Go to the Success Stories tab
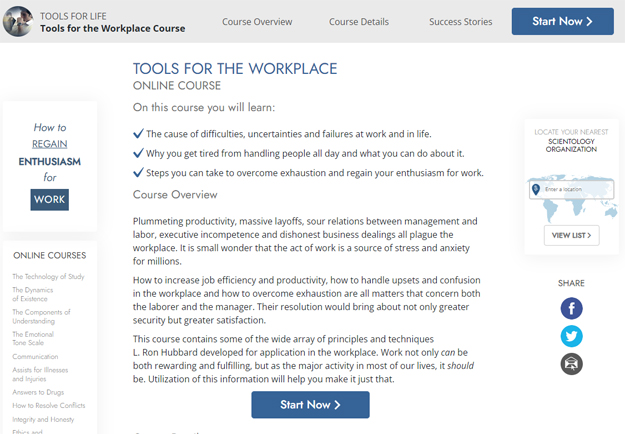 (460, 21)
